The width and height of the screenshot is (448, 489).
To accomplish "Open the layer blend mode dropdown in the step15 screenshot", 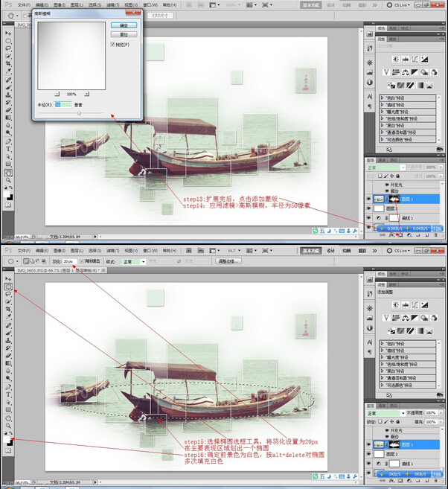I will 386,413.
